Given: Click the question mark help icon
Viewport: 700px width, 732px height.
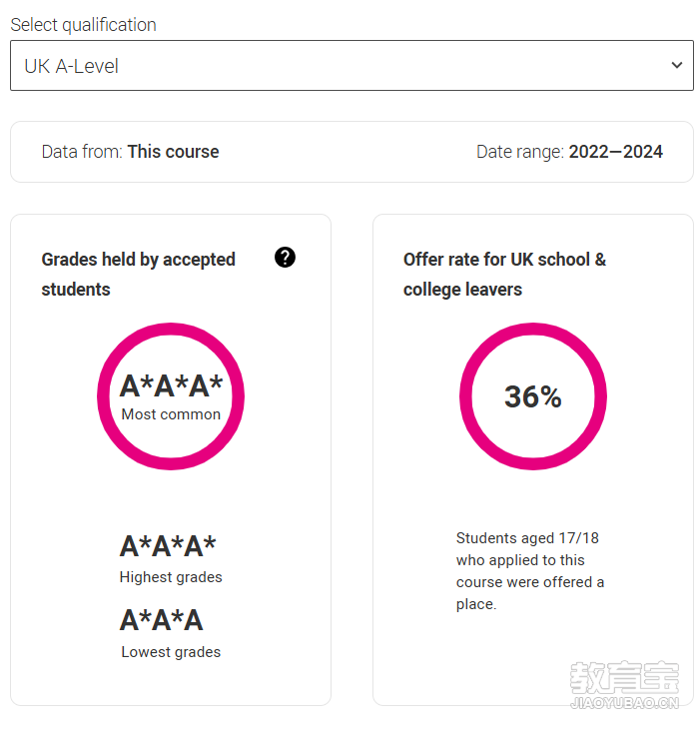Looking at the screenshot, I should coord(285,258).
